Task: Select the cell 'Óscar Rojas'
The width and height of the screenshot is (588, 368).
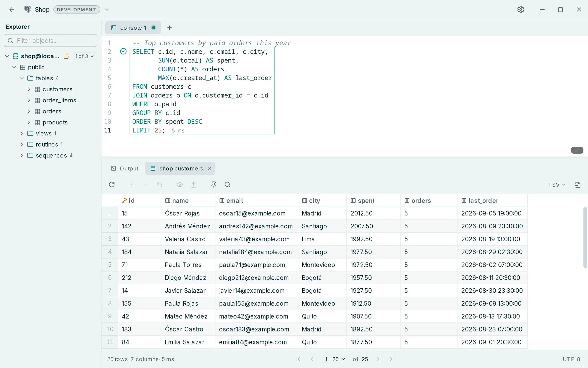Action: pos(188,213)
